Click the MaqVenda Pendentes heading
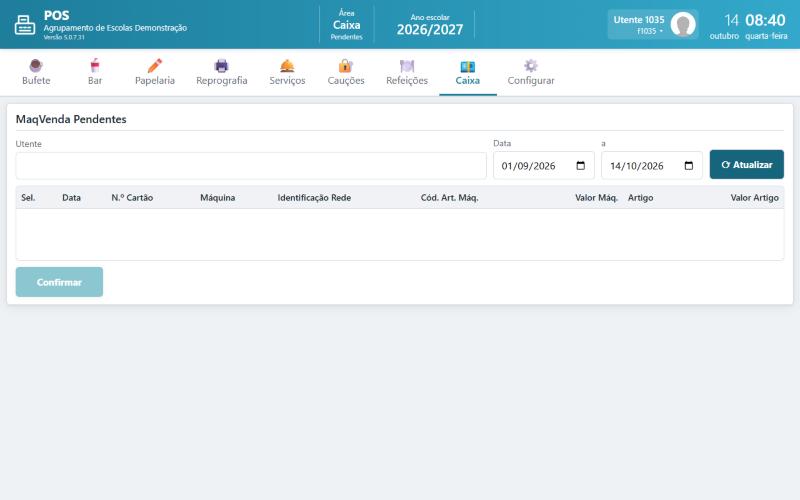 click(x=71, y=119)
